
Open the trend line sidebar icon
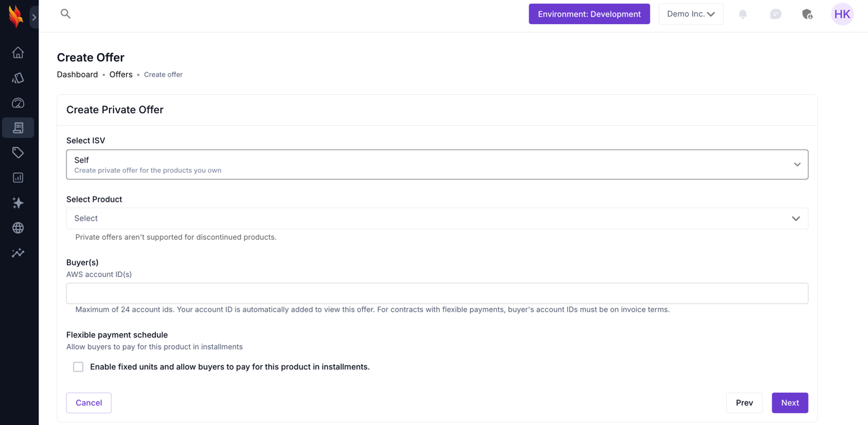[18, 253]
